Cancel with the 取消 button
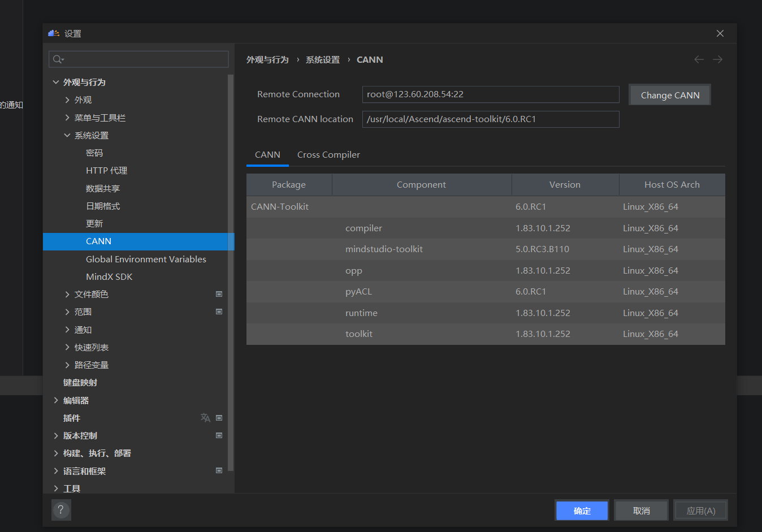This screenshot has height=532, width=762. tap(642, 511)
